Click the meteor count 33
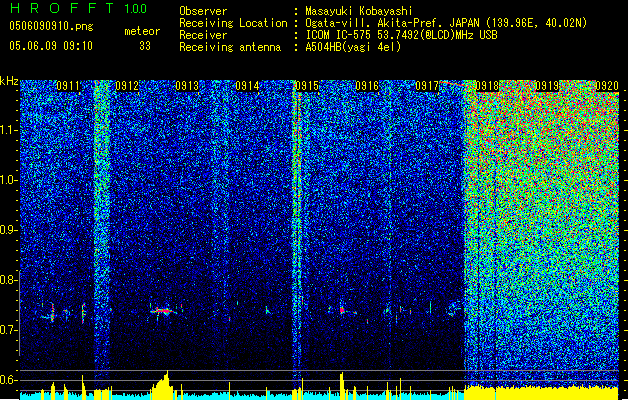The image size is (629, 400). point(145,46)
